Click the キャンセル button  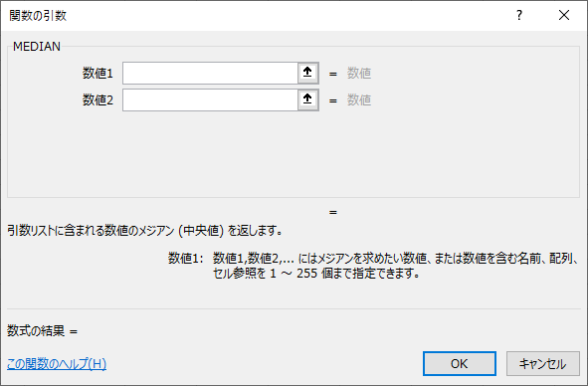(x=542, y=363)
